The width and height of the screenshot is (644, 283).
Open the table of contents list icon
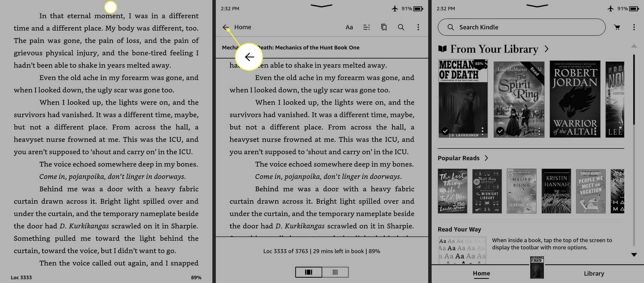pyautogui.click(x=366, y=27)
